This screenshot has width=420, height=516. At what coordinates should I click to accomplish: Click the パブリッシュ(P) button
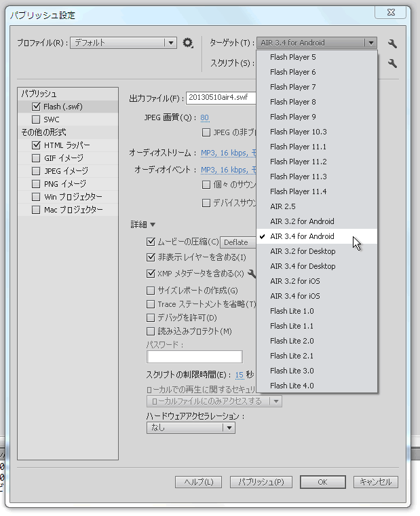pos(261,482)
